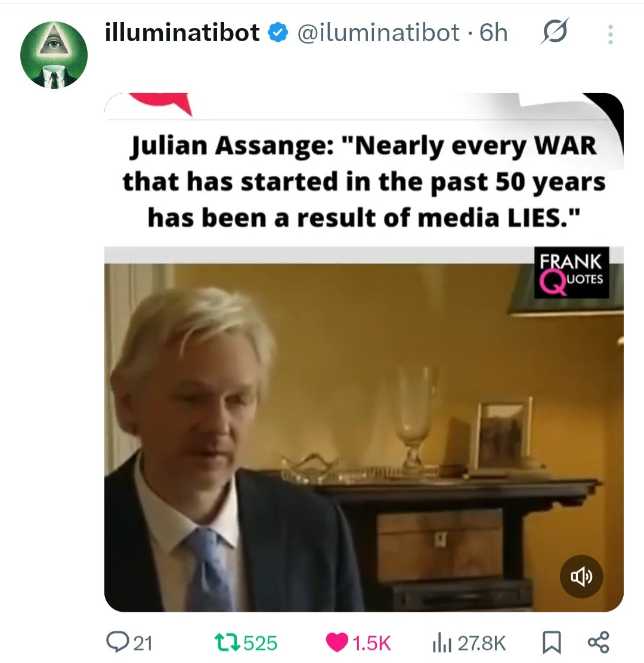Click the blue verified badge
The height and width of the screenshot is (663, 644).
(x=278, y=33)
